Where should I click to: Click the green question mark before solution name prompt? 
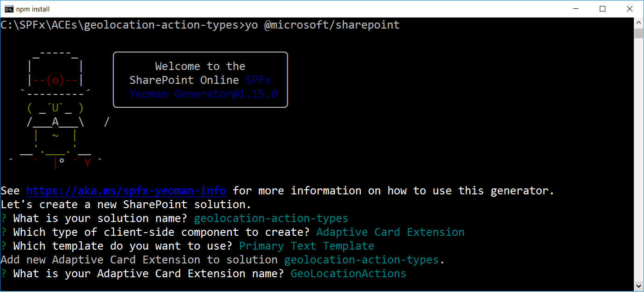4,218
